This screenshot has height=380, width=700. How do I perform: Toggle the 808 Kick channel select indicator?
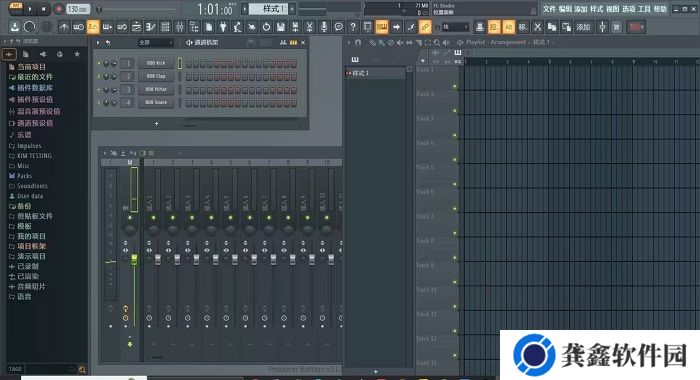coord(179,63)
